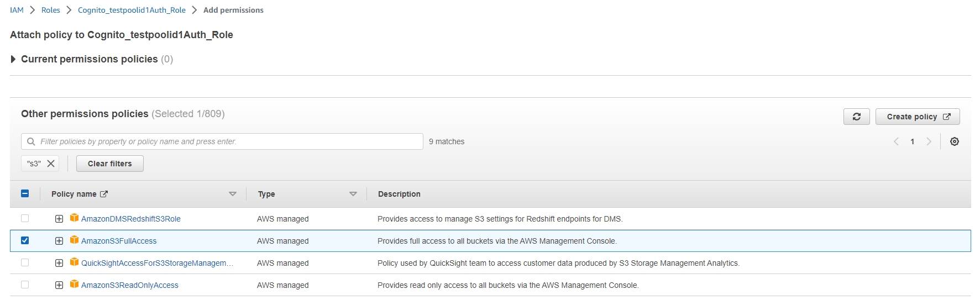Navigate to IAM breadcrumb link
980x305 pixels.
pos(17,10)
